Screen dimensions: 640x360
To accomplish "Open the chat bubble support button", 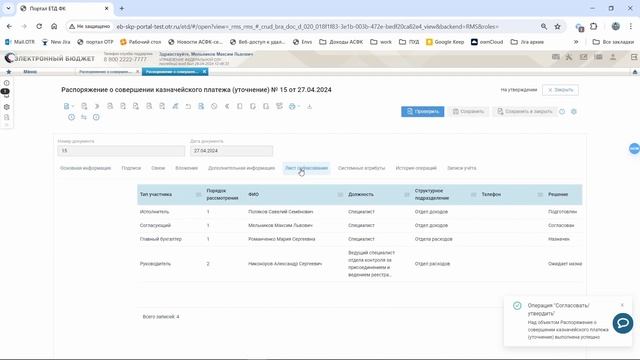I will click(x=623, y=323).
